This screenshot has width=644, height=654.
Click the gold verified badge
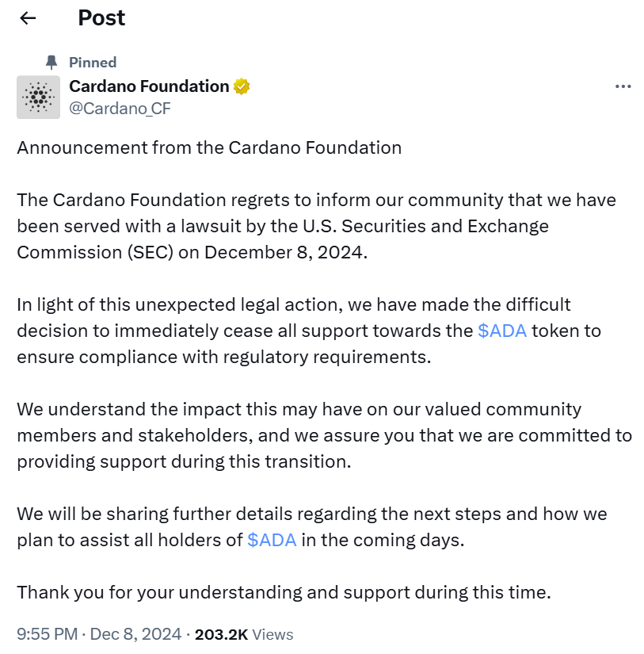pyautogui.click(x=242, y=86)
